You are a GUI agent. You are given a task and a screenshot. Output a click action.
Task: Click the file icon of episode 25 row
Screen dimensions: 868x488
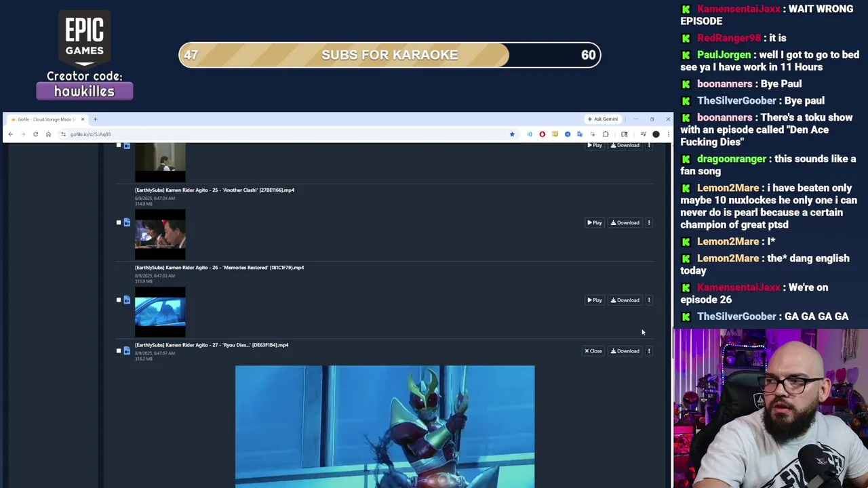[127, 222]
